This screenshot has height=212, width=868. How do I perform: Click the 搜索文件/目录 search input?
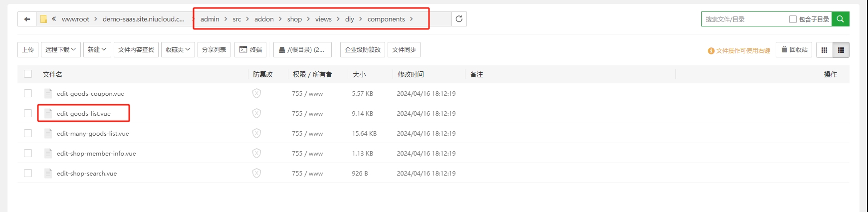pyautogui.click(x=744, y=19)
